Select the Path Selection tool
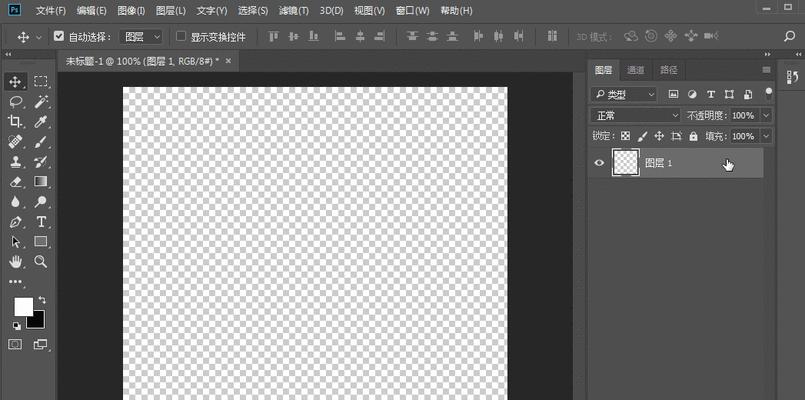 click(15, 242)
